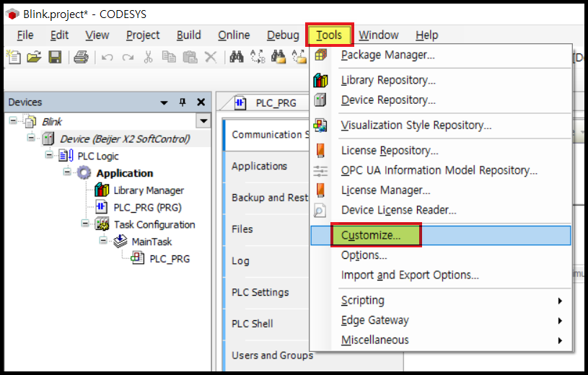Open the Debug menu
588x375 pixels.
283,35
